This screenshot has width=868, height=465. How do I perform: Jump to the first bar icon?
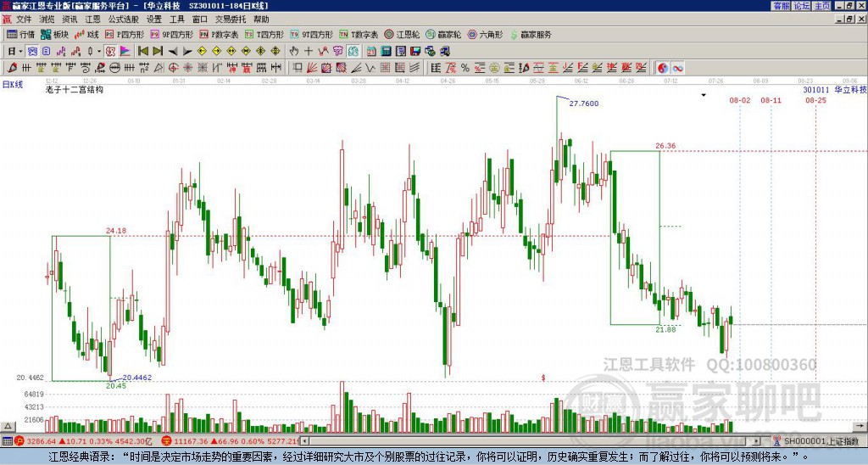pyautogui.click(x=142, y=52)
